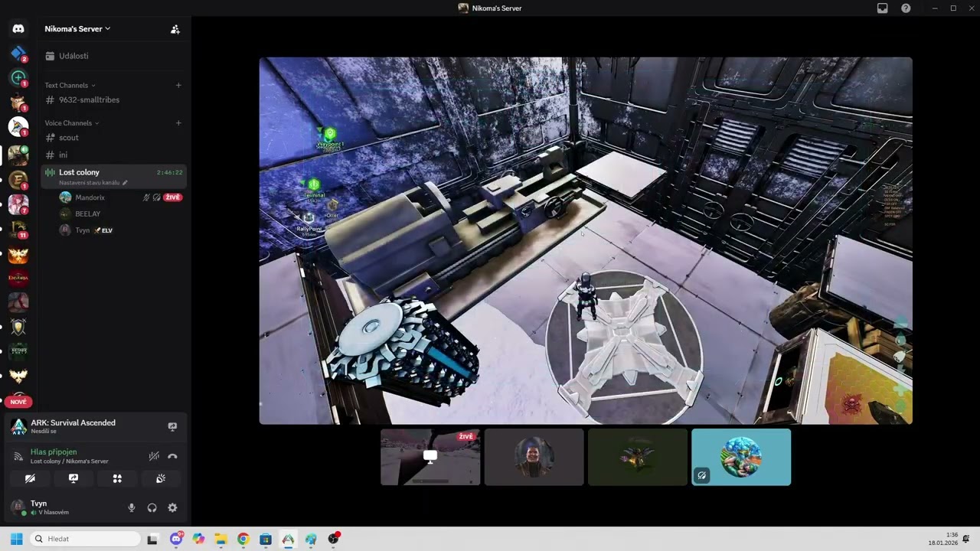Screen dimensions: 980x551
Task: Invite people with the add-member icon
Action: pos(175,29)
